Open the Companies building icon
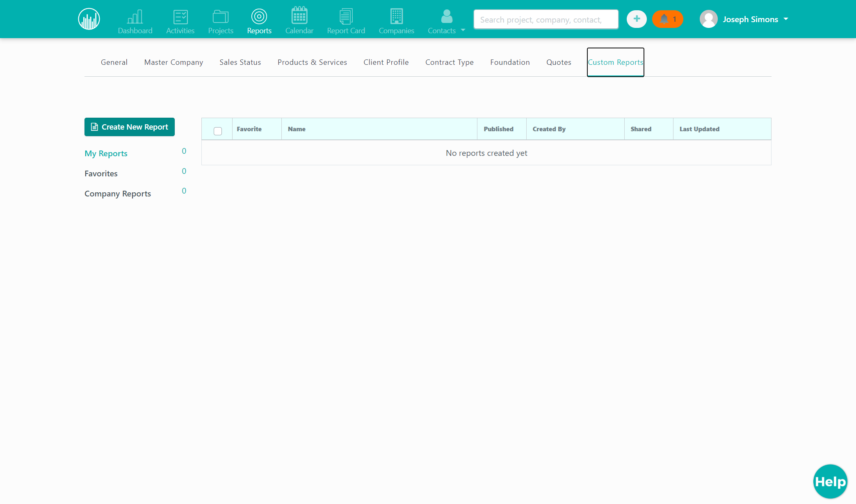856x504 pixels. point(397,16)
